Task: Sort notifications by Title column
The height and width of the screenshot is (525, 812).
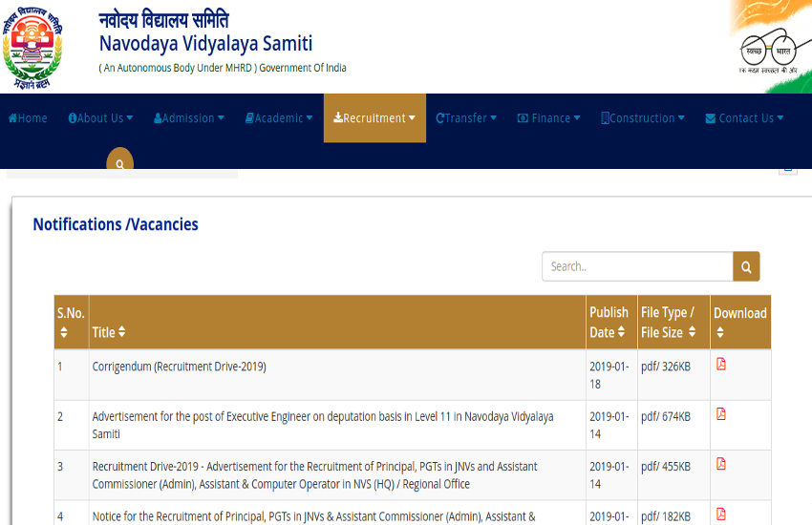Action: point(109,332)
